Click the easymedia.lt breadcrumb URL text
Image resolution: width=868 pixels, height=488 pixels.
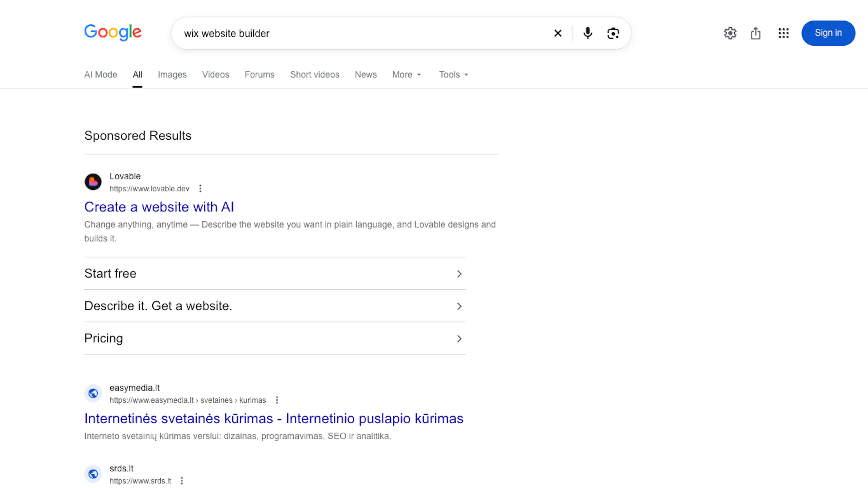pos(188,400)
